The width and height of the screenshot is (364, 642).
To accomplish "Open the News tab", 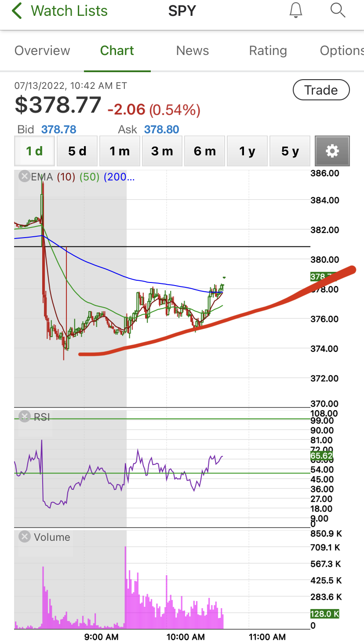I will (x=193, y=51).
